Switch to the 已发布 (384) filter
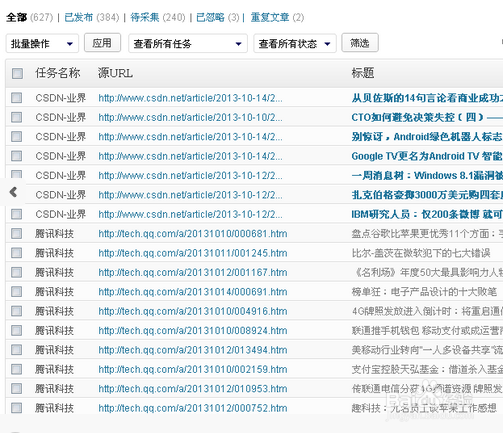The image size is (503, 433). tap(92, 17)
